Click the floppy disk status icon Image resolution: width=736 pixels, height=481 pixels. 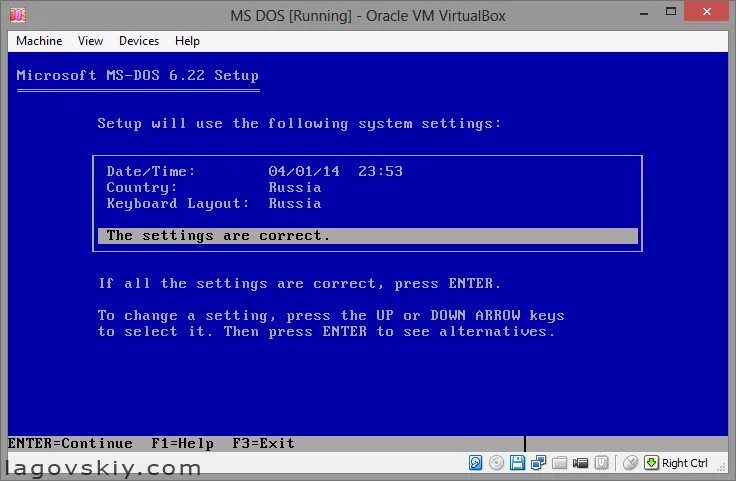(x=517, y=463)
